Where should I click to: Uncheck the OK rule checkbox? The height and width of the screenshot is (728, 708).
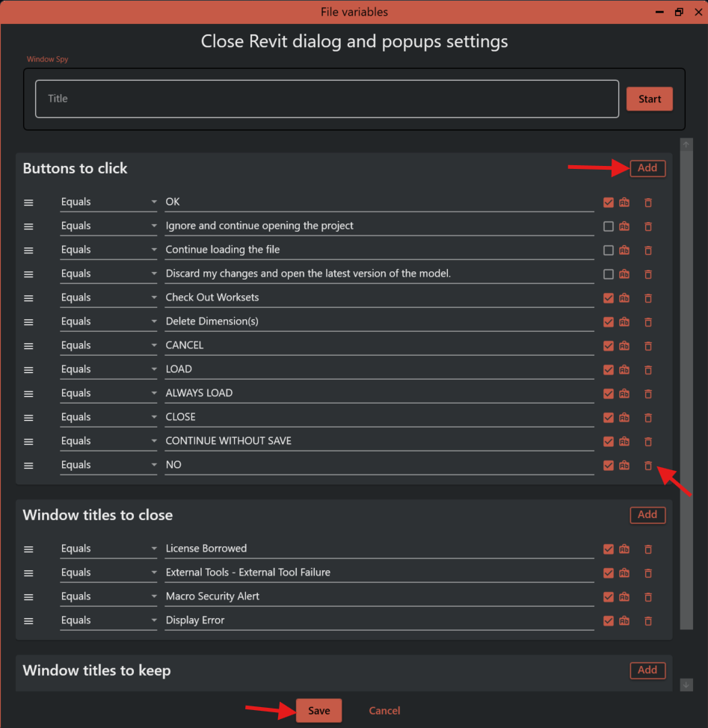tap(608, 202)
